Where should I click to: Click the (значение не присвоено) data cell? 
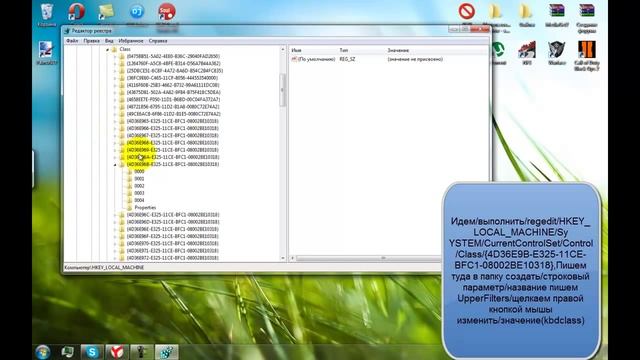point(415,59)
